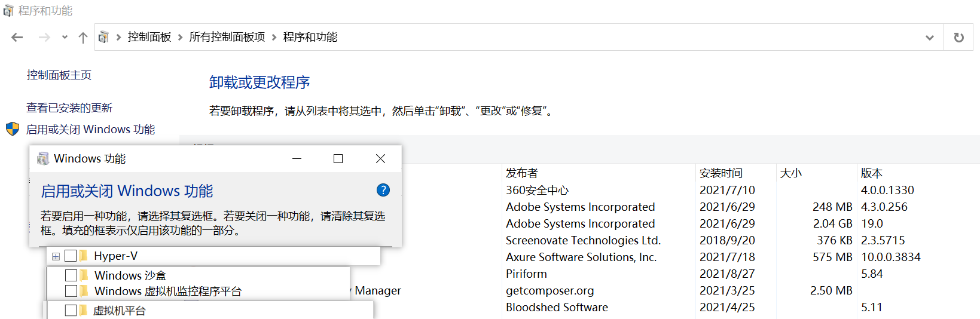Screen dimensions: 980x319
Task: Click the Windows 功能 dialog title icon
Action: pos(43,158)
